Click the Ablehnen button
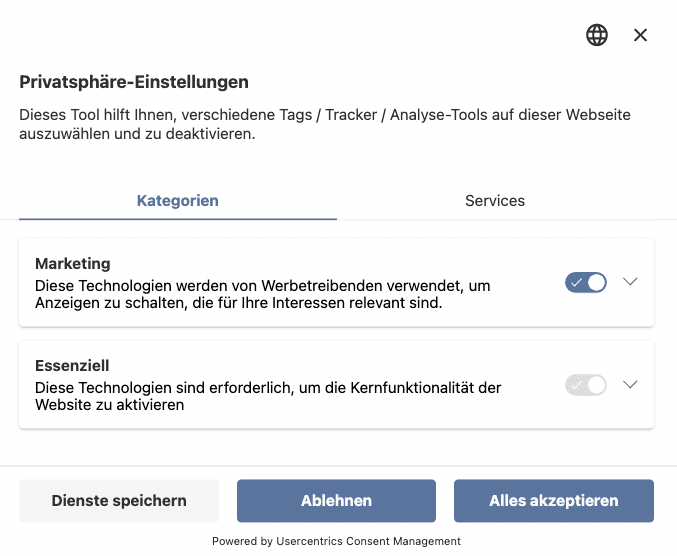677x556 pixels. click(336, 501)
